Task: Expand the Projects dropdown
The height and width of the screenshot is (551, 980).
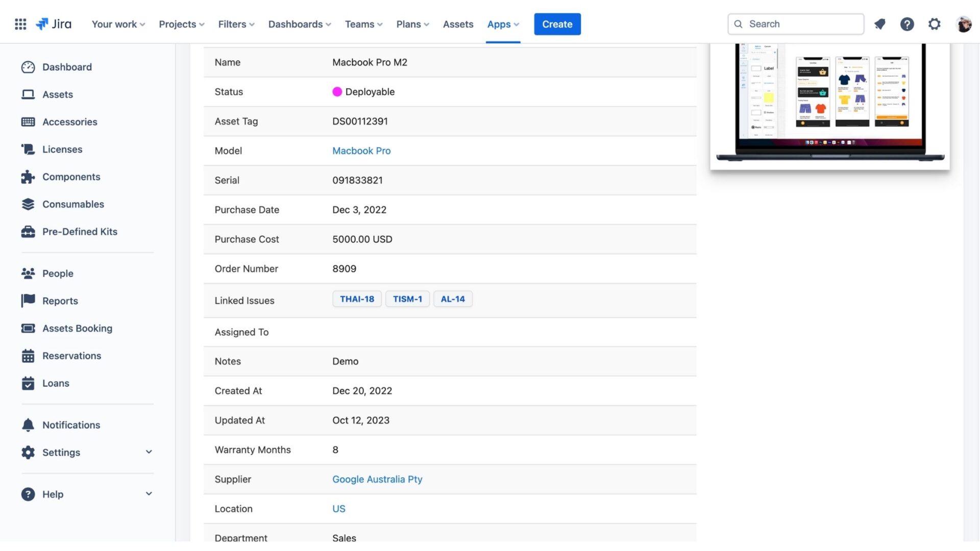Action: click(x=182, y=24)
